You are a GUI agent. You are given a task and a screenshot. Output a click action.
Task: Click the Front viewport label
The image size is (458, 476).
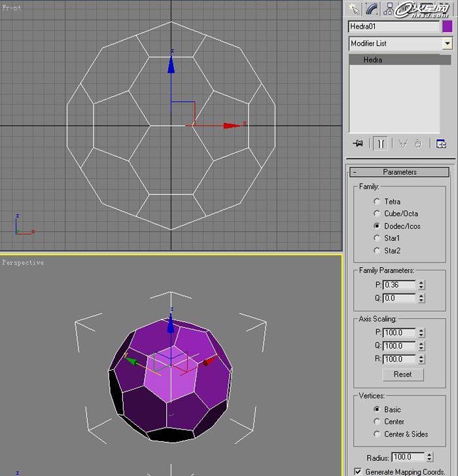click(12, 8)
